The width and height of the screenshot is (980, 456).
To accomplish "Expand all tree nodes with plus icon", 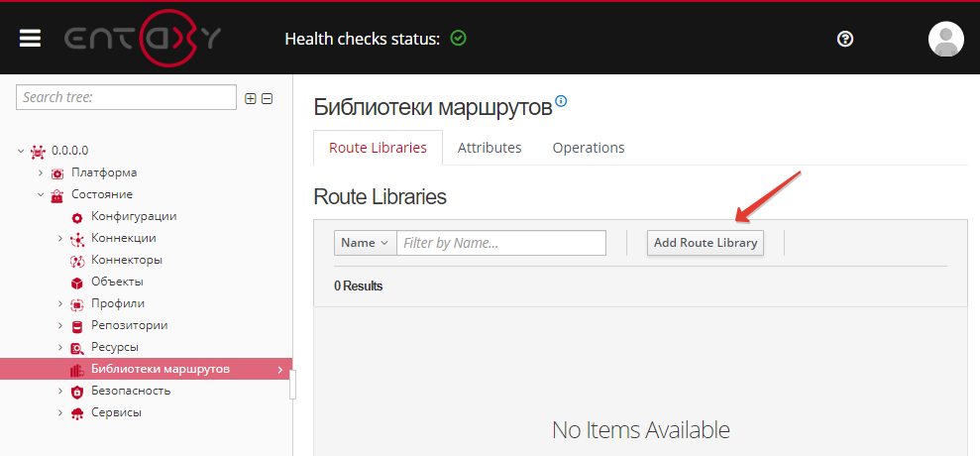I will pos(251,98).
